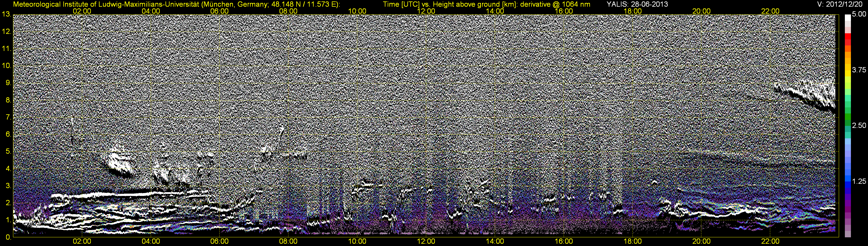
Task: Click 14:00 on the lower time axis
Action: coord(495,241)
